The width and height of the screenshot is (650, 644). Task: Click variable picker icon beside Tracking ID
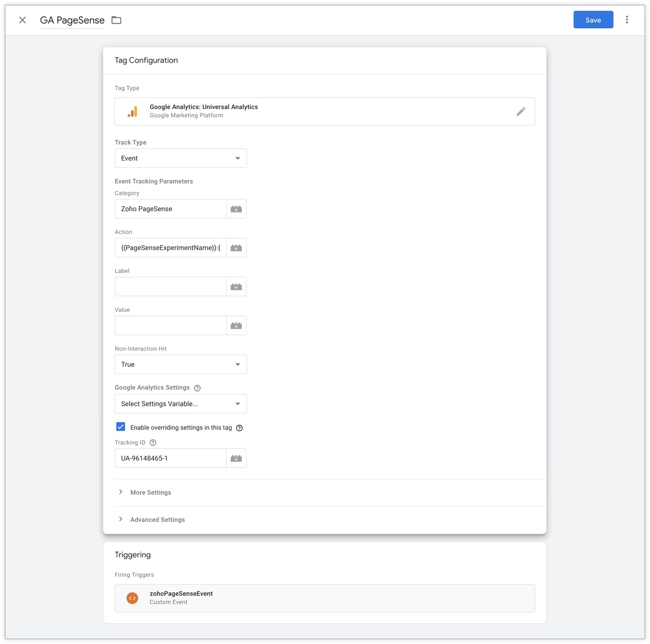tap(236, 459)
